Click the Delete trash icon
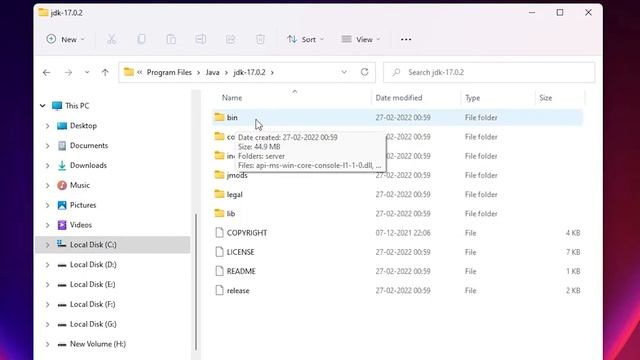 point(260,40)
